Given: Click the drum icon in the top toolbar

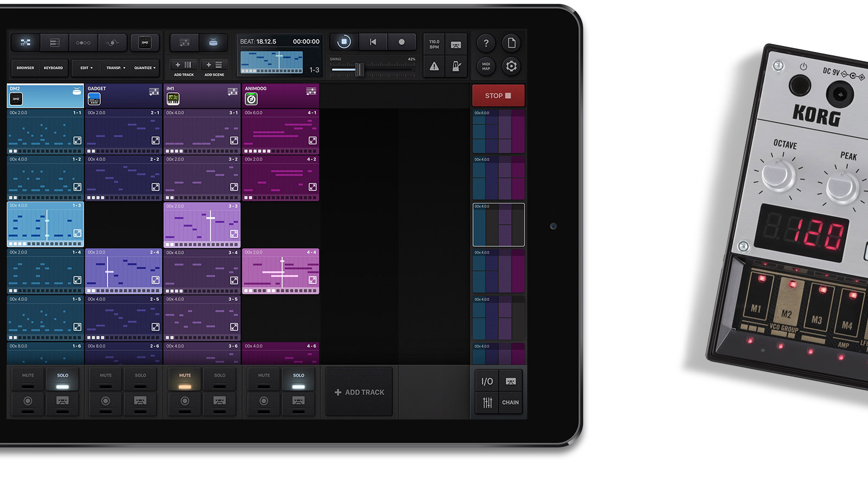Looking at the screenshot, I should click(213, 42).
